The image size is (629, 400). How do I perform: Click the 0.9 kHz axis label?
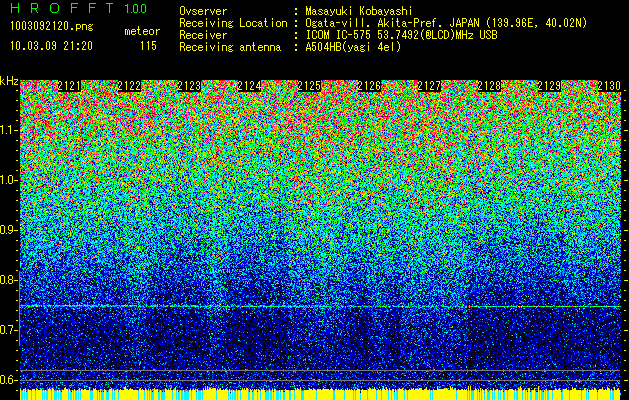click(9, 230)
